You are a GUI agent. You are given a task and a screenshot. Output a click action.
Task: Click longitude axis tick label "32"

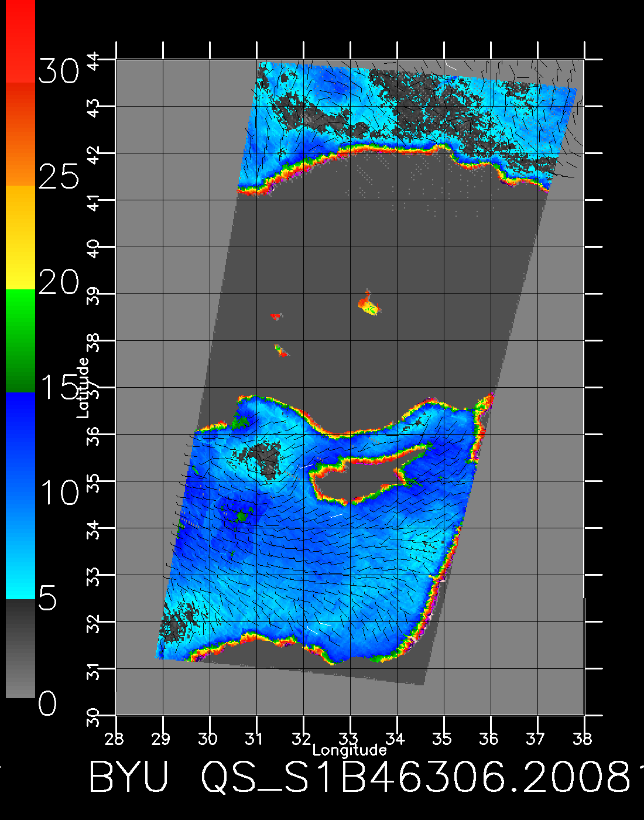302,738
